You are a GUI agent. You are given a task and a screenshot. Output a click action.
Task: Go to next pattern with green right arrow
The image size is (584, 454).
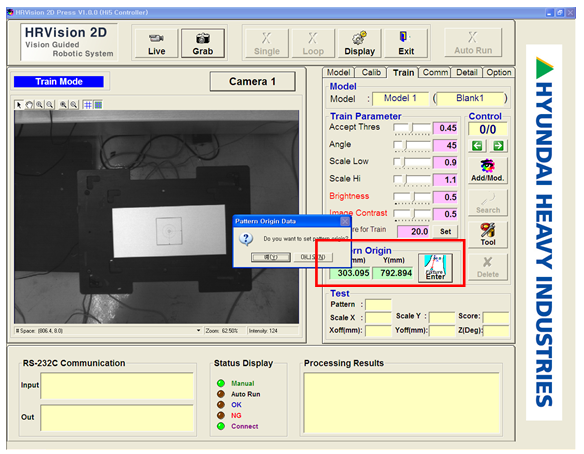click(498, 146)
